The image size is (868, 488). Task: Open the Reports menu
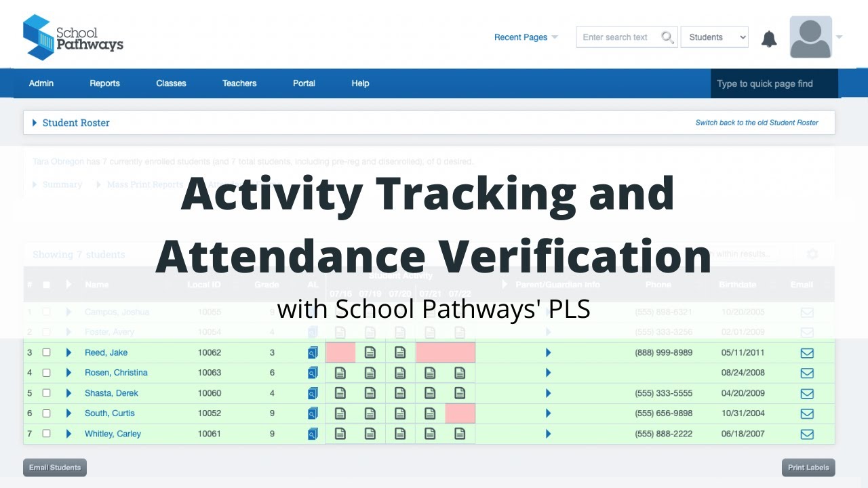point(104,83)
